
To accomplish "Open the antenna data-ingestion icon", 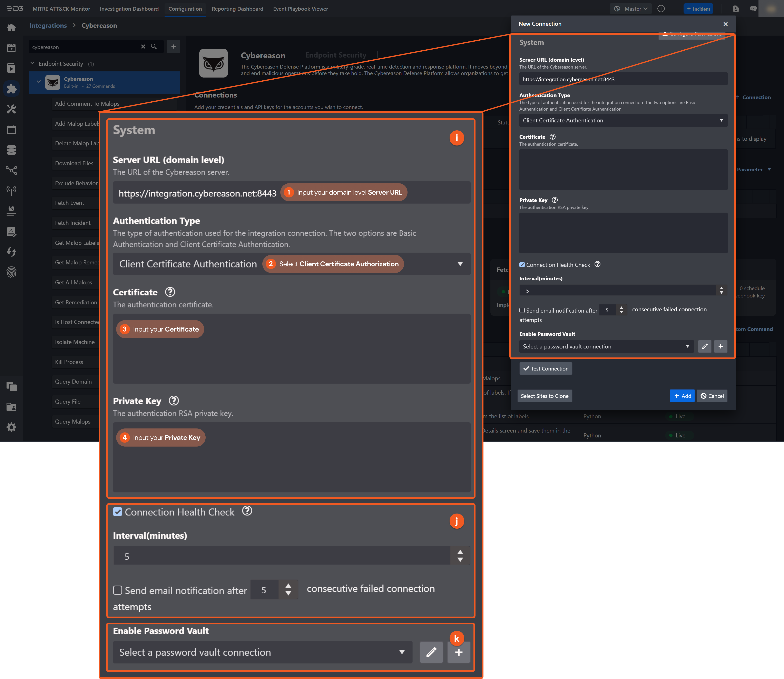I will (12, 191).
